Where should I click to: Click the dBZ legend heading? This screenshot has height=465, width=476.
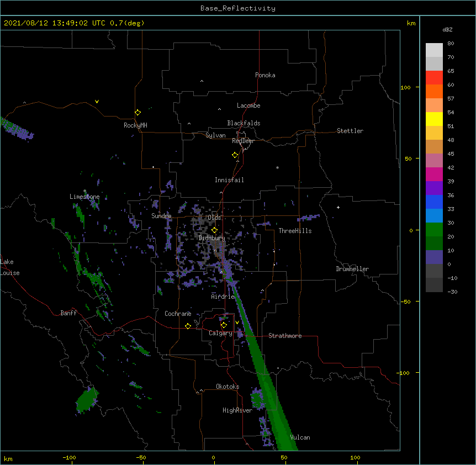tap(447, 29)
